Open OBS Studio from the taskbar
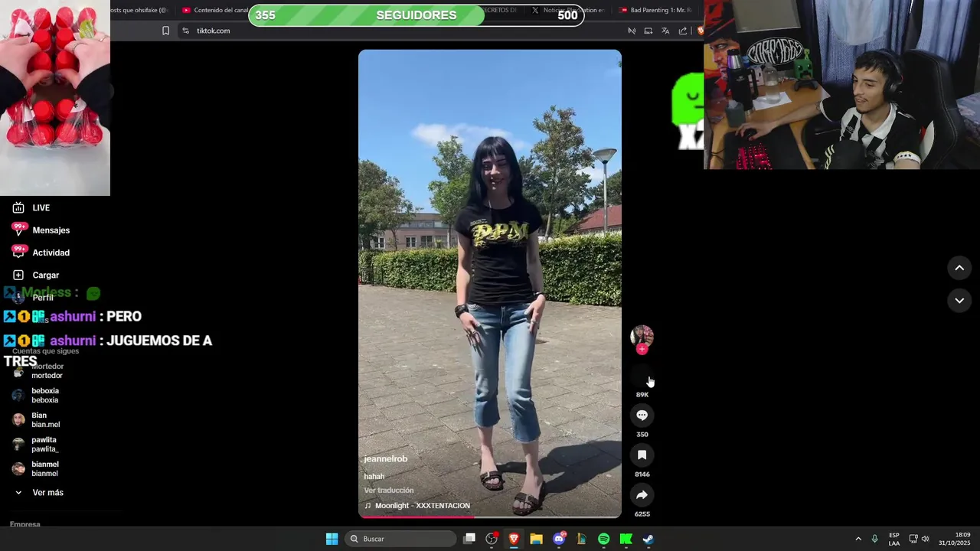 point(492,539)
